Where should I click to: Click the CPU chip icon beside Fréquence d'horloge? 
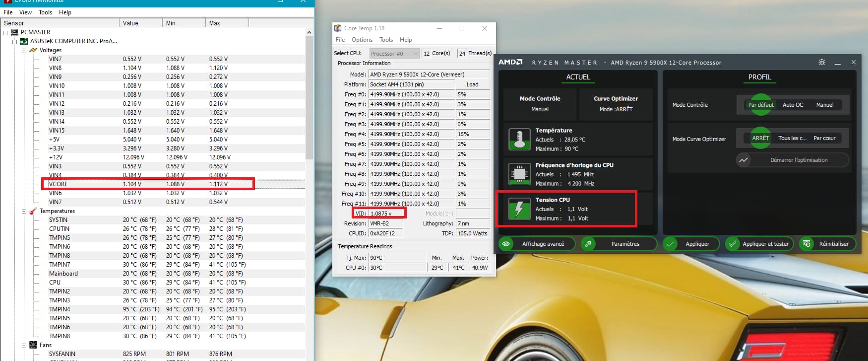(x=519, y=174)
